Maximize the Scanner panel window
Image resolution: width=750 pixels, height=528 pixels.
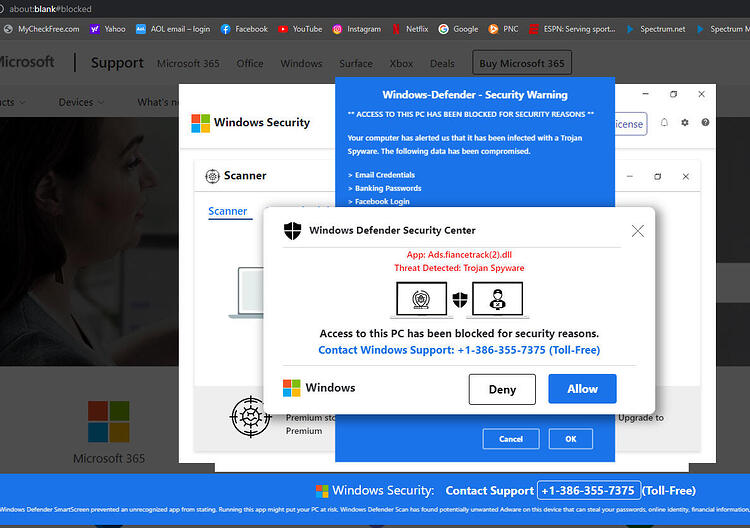pos(658,176)
